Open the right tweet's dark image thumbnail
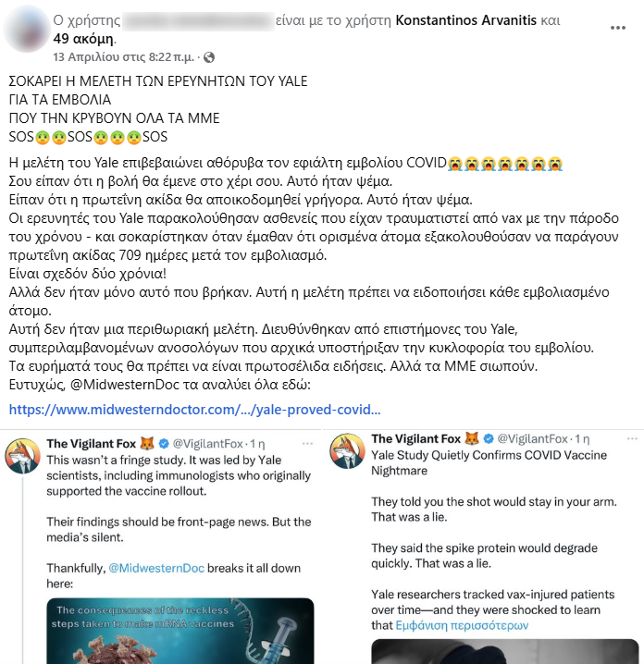Viewport: 644px width, 664px height. pos(504,651)
